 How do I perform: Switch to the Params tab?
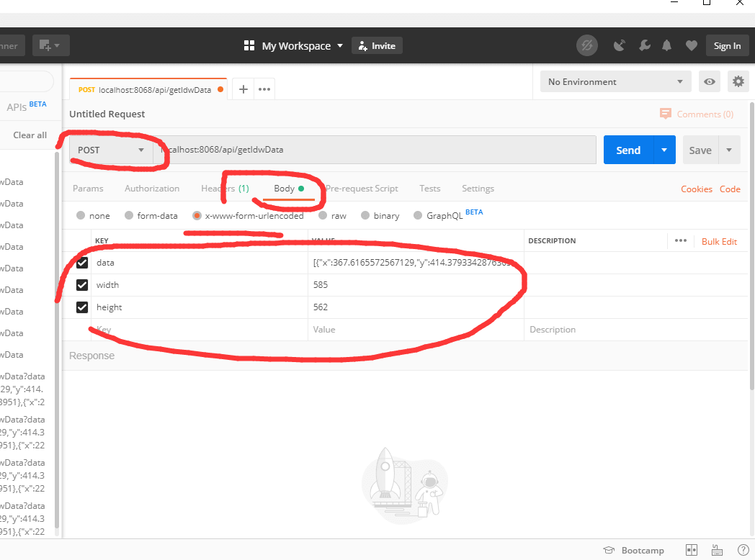[88, 189]
